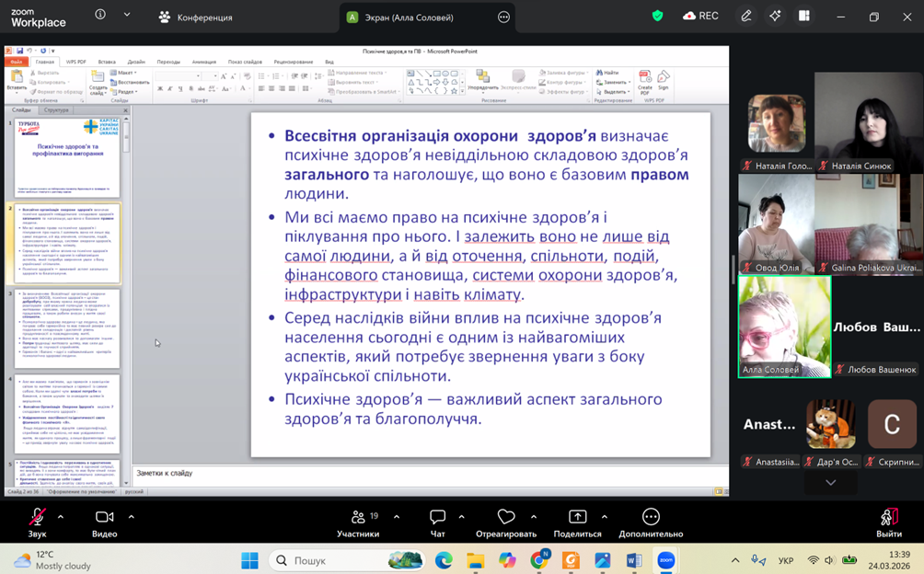Open the Участники participants panel
The image size is (924, 574).
[358, 517]
